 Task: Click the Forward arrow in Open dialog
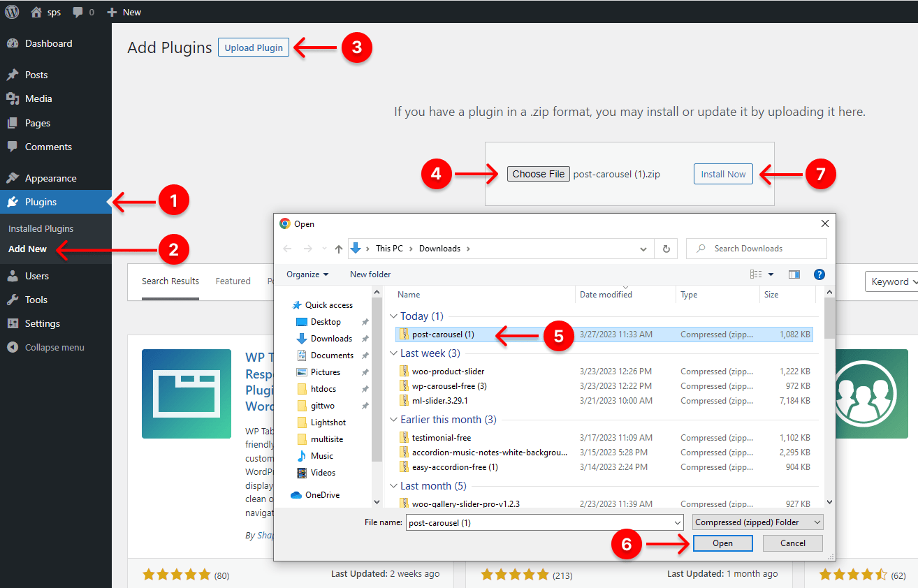click(x=307, y=249)
